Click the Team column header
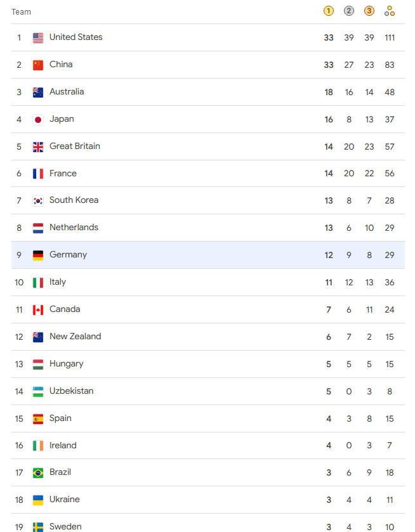This screenshot has height=532, width=415. [21, 12]
